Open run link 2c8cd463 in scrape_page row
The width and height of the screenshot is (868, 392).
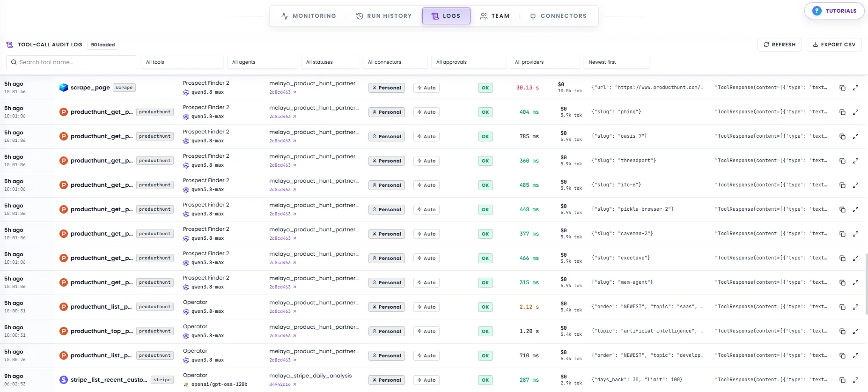283,92
